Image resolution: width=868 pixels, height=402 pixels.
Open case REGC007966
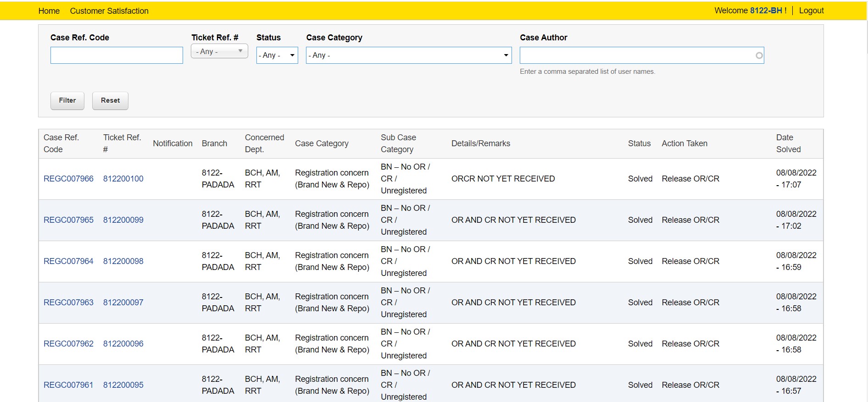68,179
